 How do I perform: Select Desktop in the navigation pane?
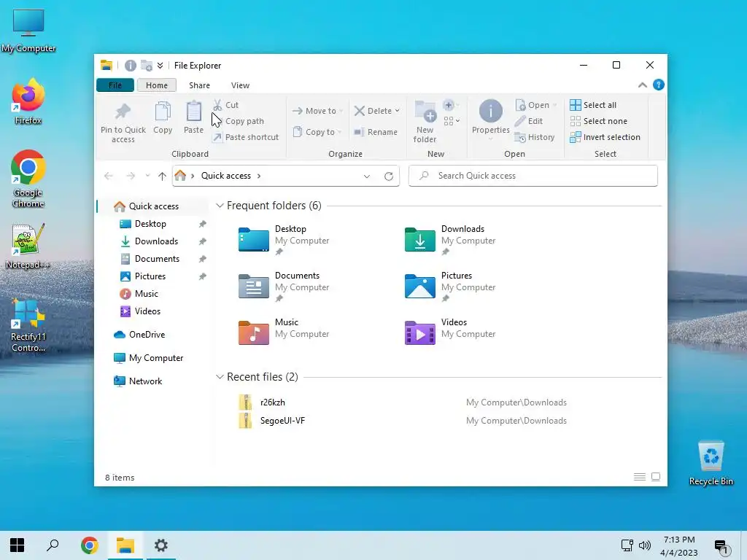click(150, 224)
